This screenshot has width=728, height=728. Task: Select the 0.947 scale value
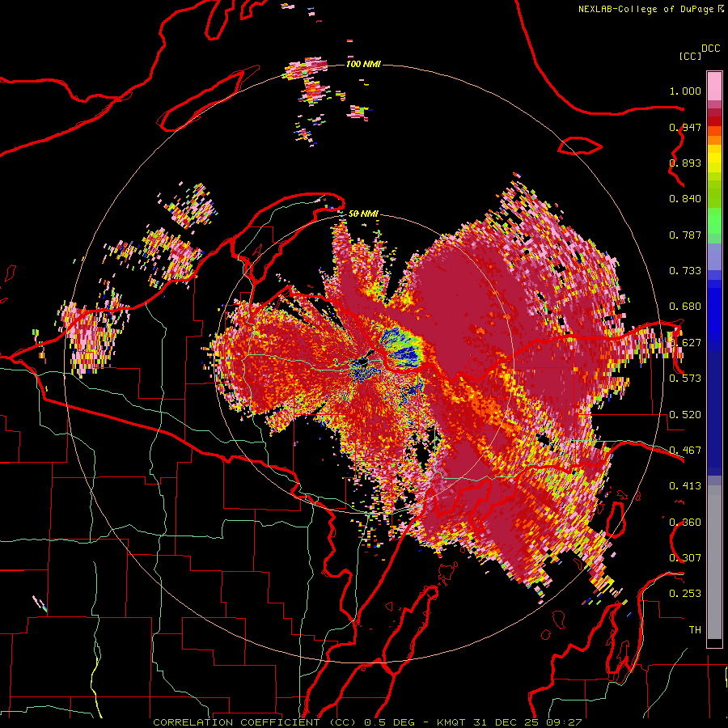click(685, 127)
